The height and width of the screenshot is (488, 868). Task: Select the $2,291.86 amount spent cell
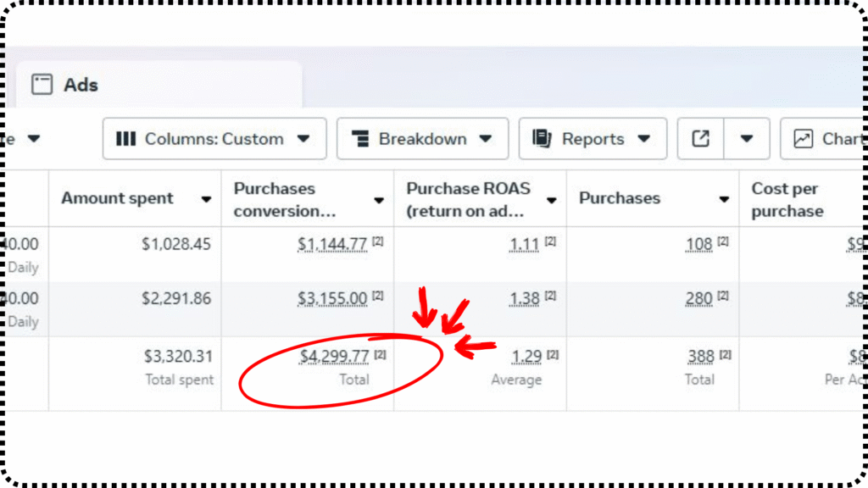[176, 298]
